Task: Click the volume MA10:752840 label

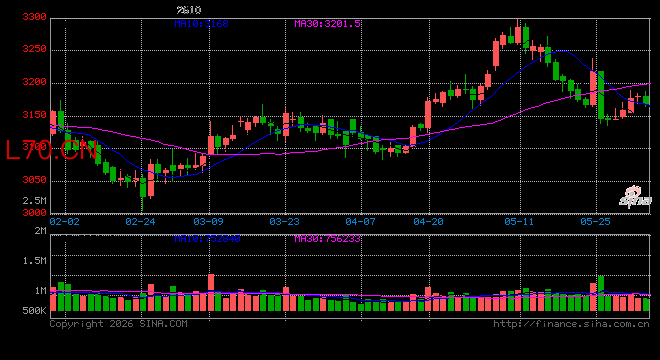Action: (x=207, y=239)
